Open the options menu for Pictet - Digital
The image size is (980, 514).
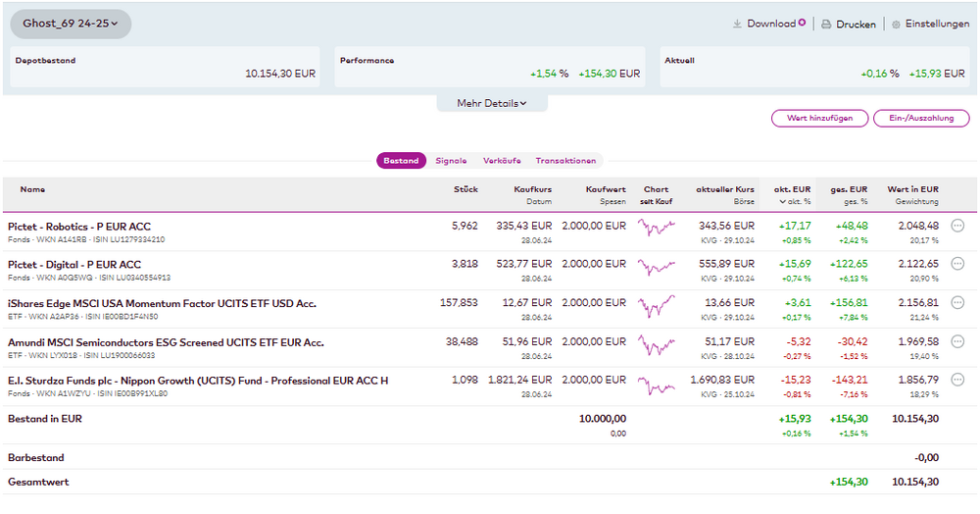(x=957, y=265)
